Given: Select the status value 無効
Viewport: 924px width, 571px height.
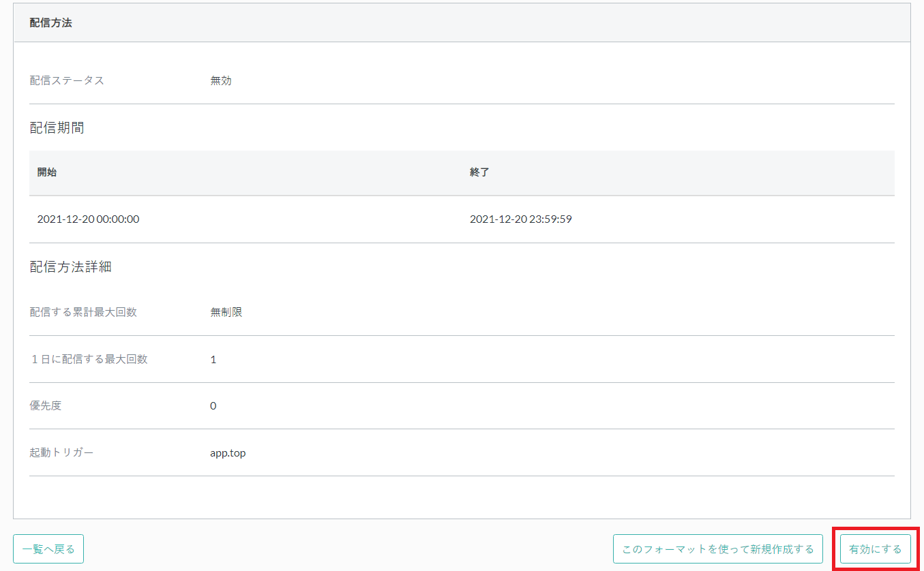Looking at the screenshot, I should 221,80.
